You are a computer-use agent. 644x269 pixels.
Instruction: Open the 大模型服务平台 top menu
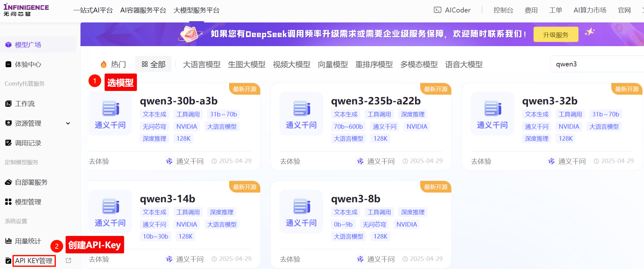pyautogui.click(x=196, y=10)
